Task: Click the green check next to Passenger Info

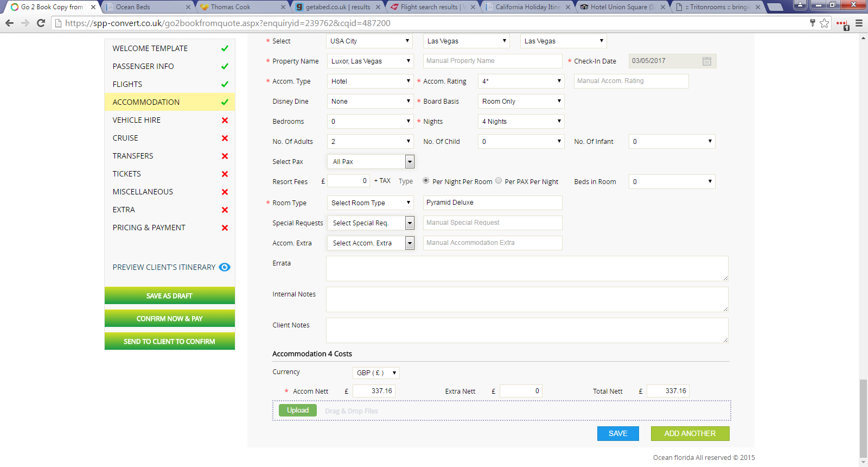Action: (x=225, y=66)
